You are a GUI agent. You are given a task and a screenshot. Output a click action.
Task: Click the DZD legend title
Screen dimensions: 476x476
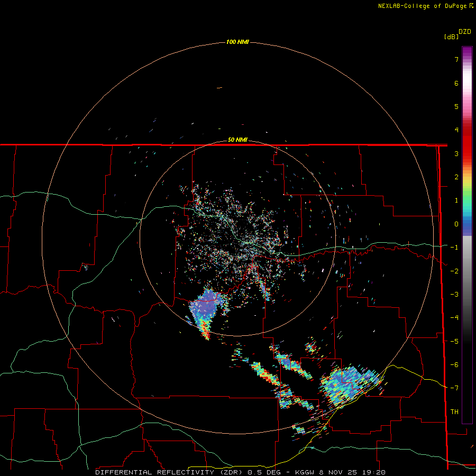click(x=465, y=32)
